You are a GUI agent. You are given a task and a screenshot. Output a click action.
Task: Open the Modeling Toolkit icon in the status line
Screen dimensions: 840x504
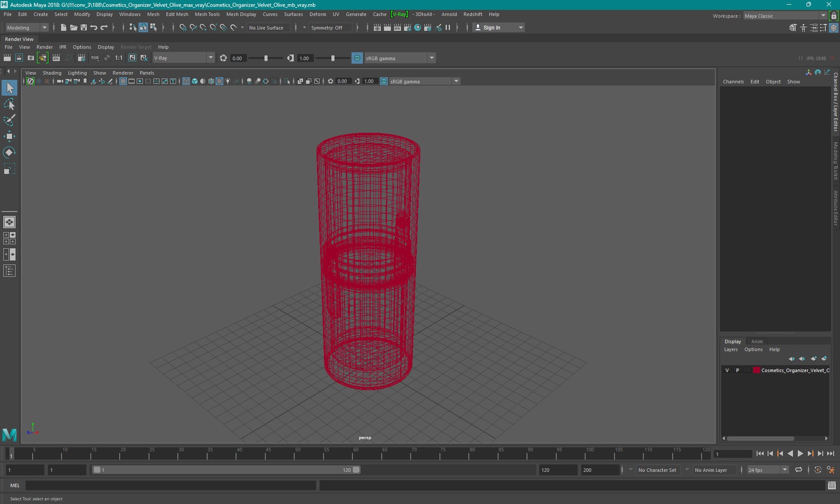(793, 28)
